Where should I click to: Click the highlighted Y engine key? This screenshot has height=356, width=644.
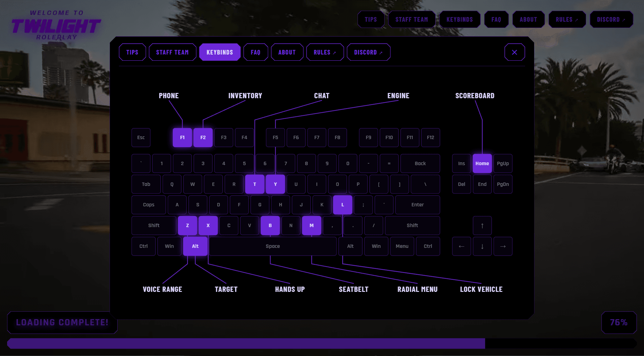tap(276, 184)
